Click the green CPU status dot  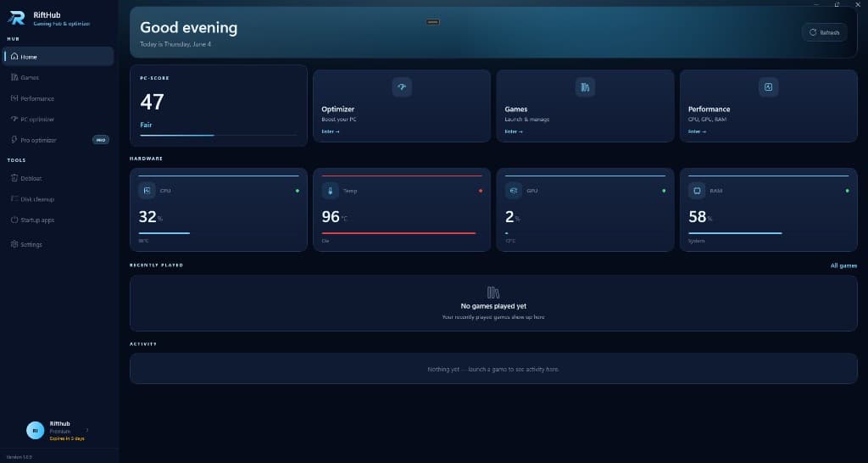298,191
